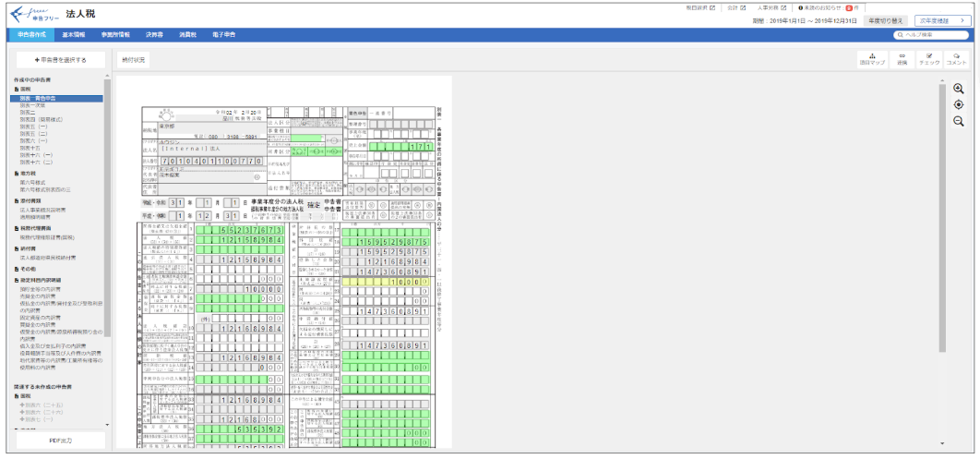
Task: Click the freee logo in the header
Action: coord(34,14)
